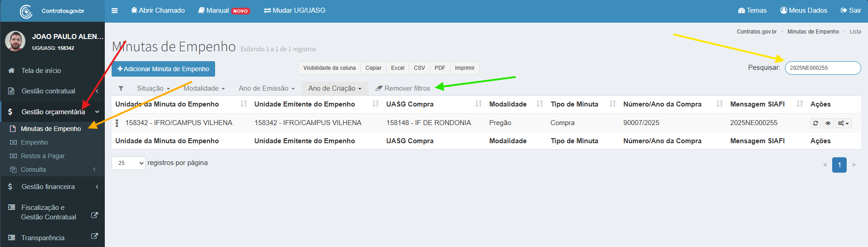
Task: Click the user profile avatar photo
Action: 15,41
